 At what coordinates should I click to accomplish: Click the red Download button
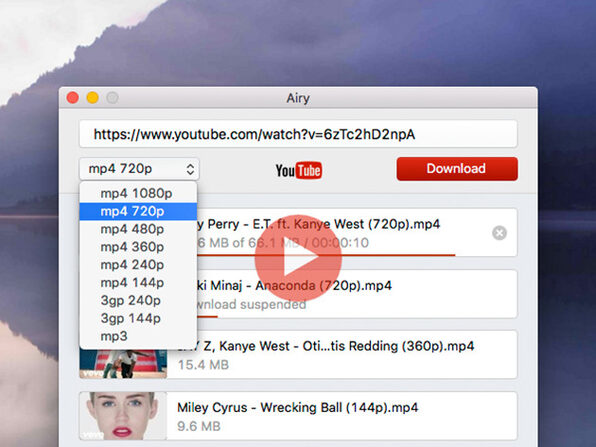[x=457, y=169]
